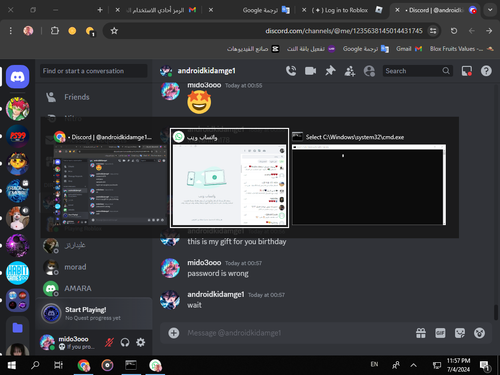Open the Google translate bookmark

pyautogui.click(x=366, y=49)
